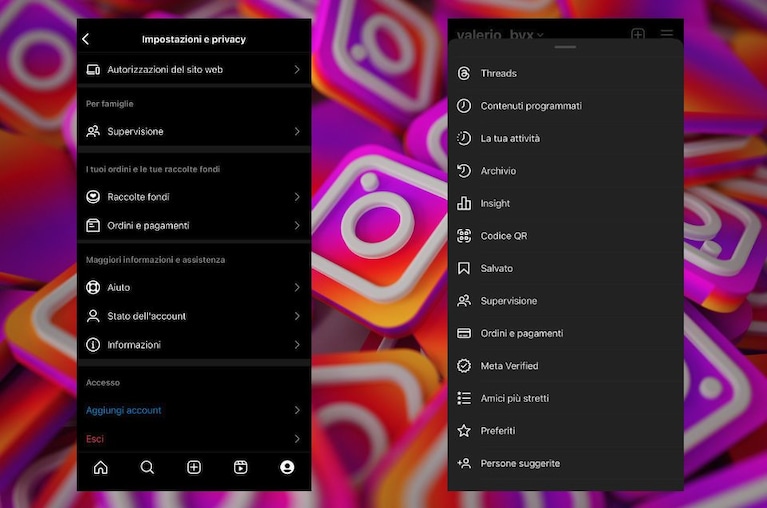Tap the red Esci logout link
The height and width of the screenshot is (508, 767).
point(95,439)
